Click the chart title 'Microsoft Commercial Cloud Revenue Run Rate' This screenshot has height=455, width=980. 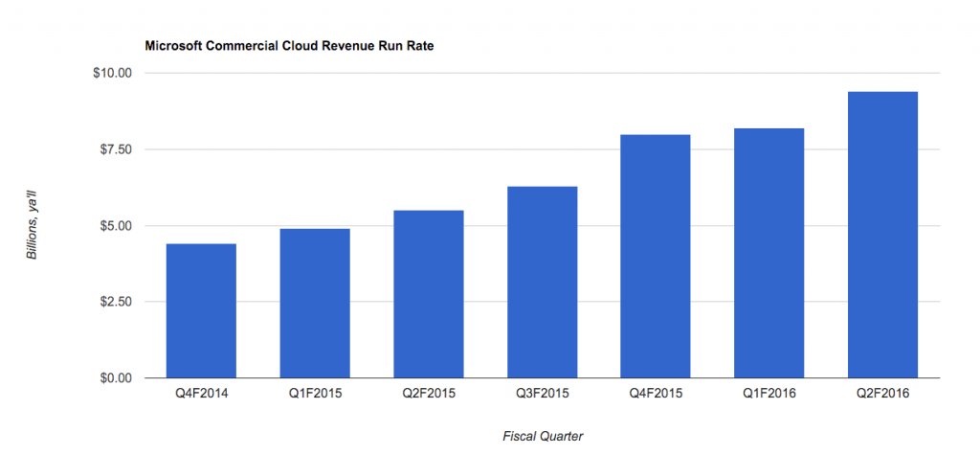click(289, 46)
